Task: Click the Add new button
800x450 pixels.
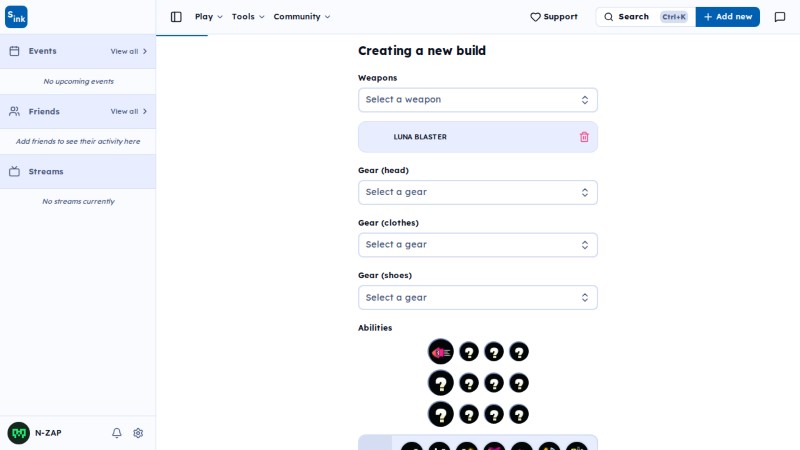Action: point(728,17)
